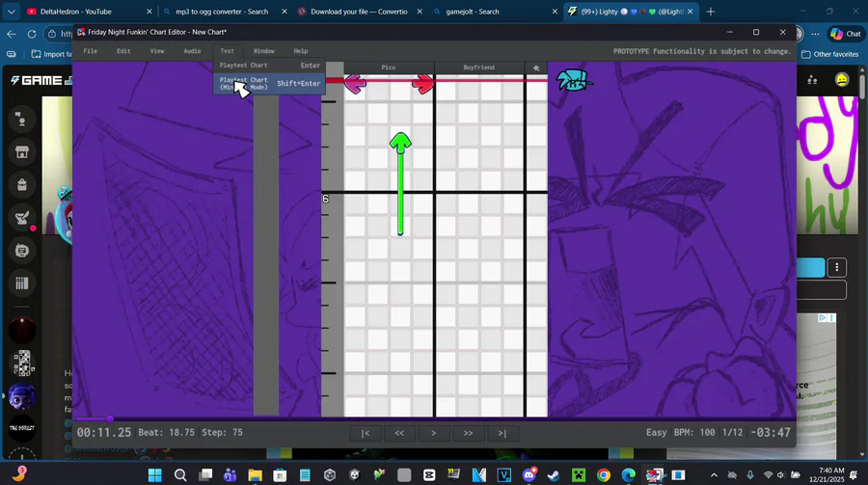Open the Game Jolt friends icon at top right
This screenshot has height=485, width=868.
tap(812, 80)
